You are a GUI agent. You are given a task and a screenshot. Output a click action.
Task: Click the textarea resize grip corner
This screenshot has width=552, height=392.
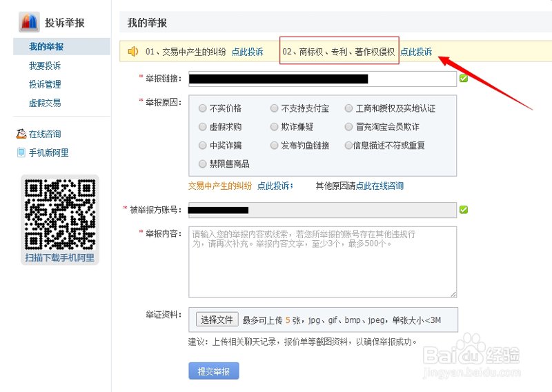point(453,295)
